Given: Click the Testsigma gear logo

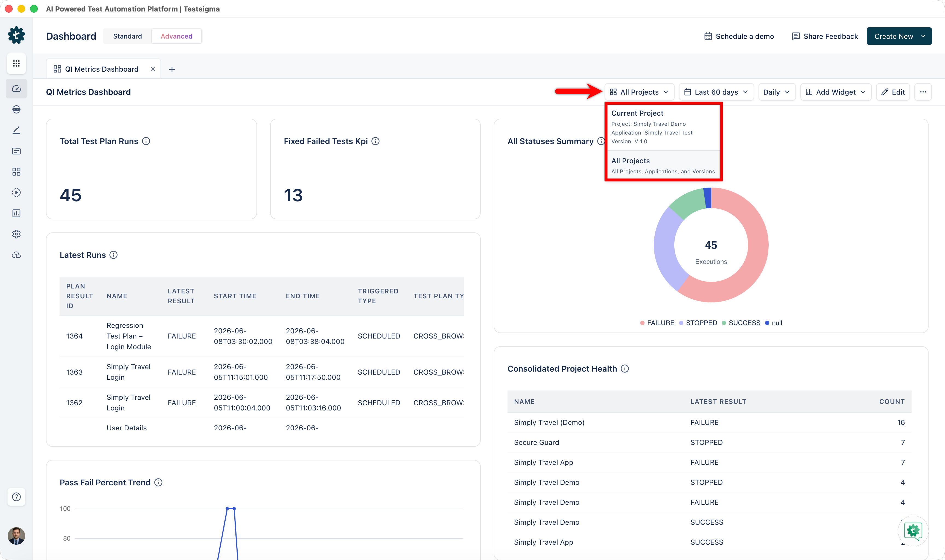Looking at the screenshot, I should click(16, 35).
